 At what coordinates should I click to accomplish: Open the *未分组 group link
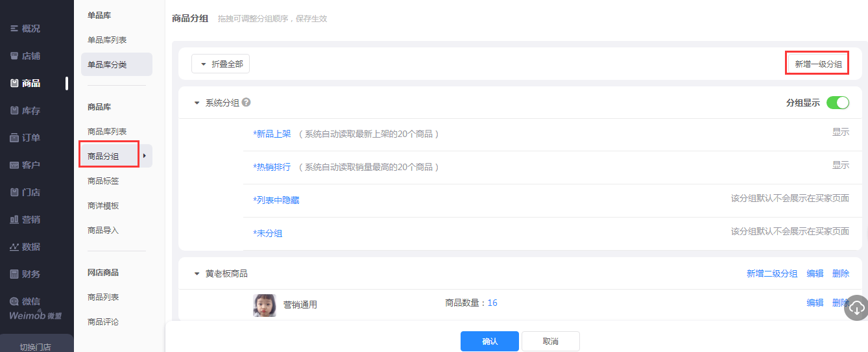click(x=267, y=233)
